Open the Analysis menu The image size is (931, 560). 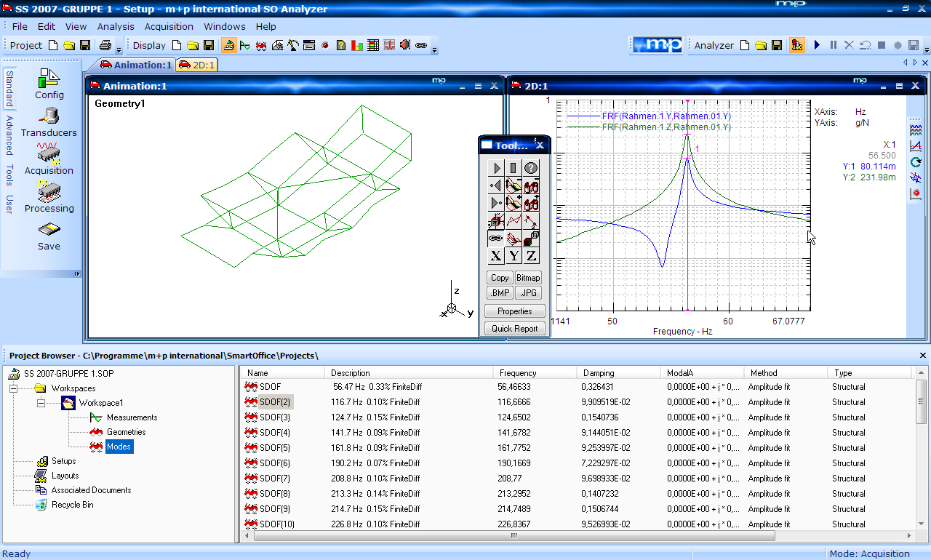pos(116,26)
